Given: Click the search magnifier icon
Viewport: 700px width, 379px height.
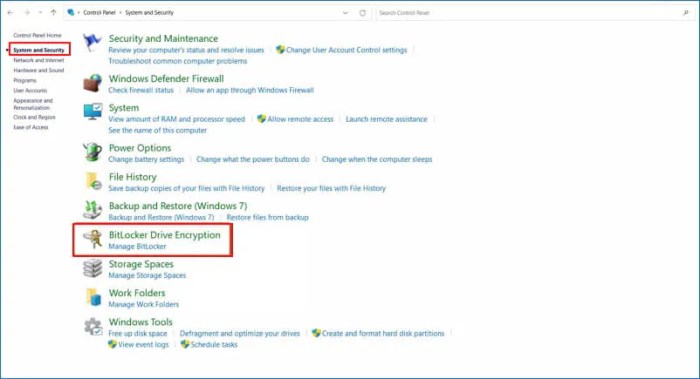Looking at the screenshot, I should [686, 13].
